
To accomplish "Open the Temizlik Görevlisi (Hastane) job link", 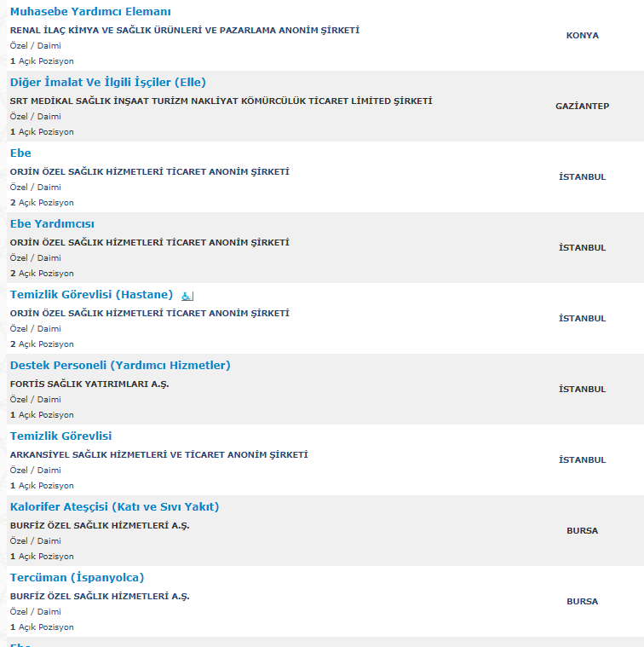I will click(x=91, y=295).
